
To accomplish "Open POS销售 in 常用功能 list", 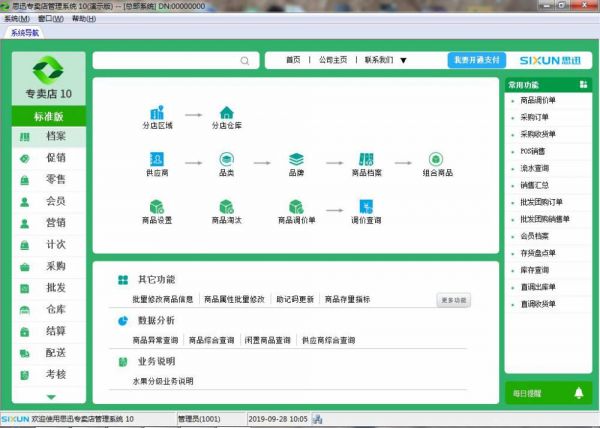I will (533, 151).
